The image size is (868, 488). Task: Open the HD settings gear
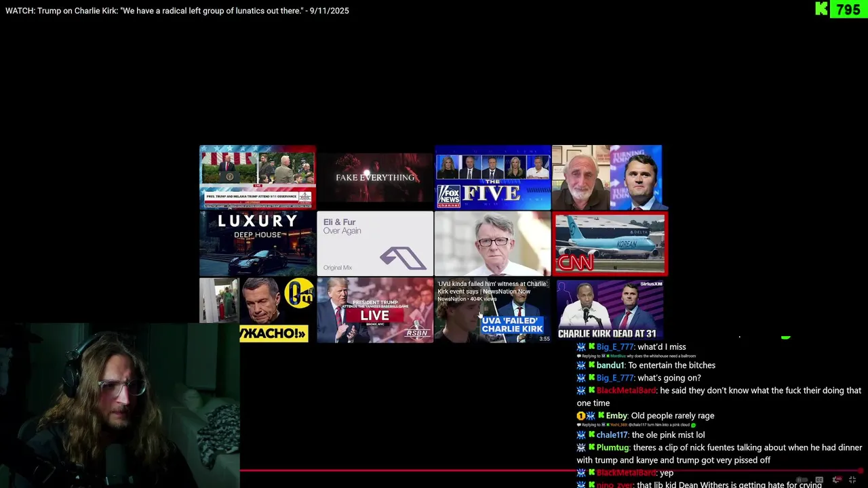tap(836, 480)
